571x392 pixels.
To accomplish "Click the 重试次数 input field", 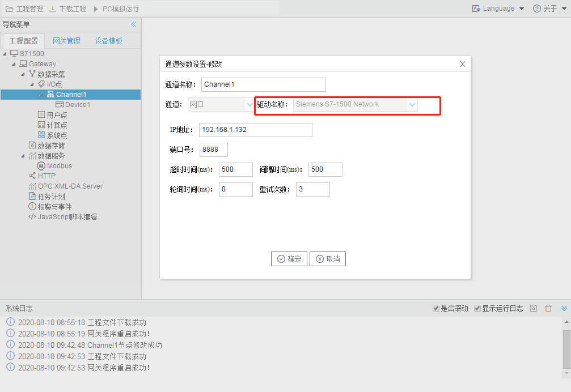I will (313, 189).
